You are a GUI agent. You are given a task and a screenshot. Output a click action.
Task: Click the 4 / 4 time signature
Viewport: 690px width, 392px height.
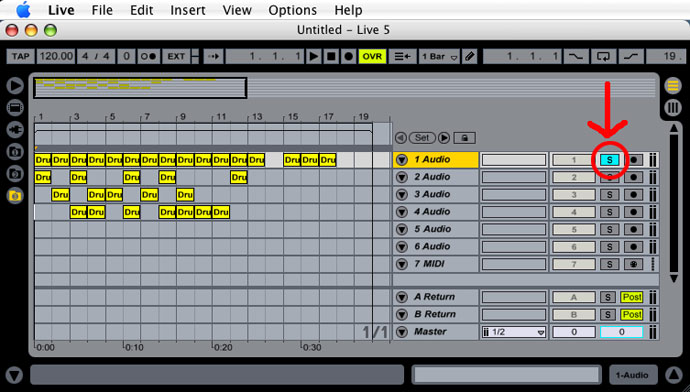[x=95, y=56]
